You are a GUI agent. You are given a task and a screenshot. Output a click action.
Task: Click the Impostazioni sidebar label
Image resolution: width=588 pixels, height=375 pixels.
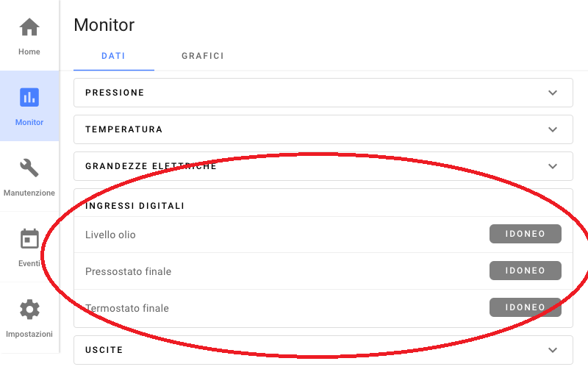coord(29,334)
